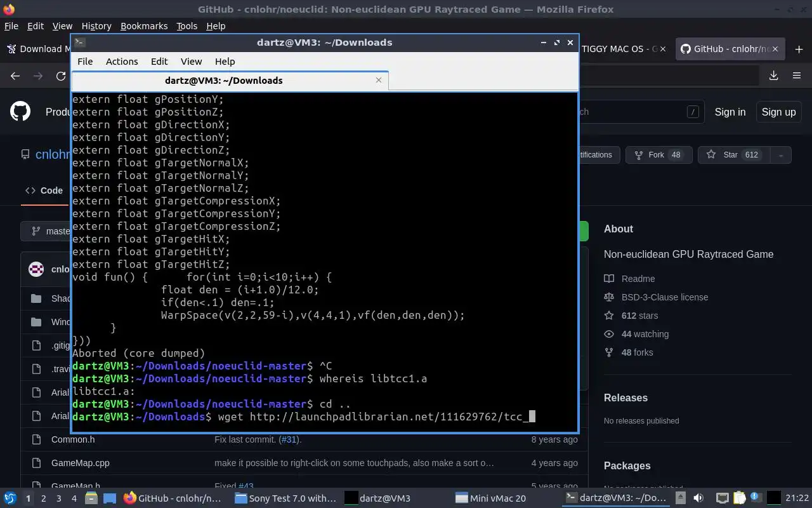Switch to Sony Test 7.0 taskbar window
The width and height of the screenshot is (812, 508).
click(285, 498)
